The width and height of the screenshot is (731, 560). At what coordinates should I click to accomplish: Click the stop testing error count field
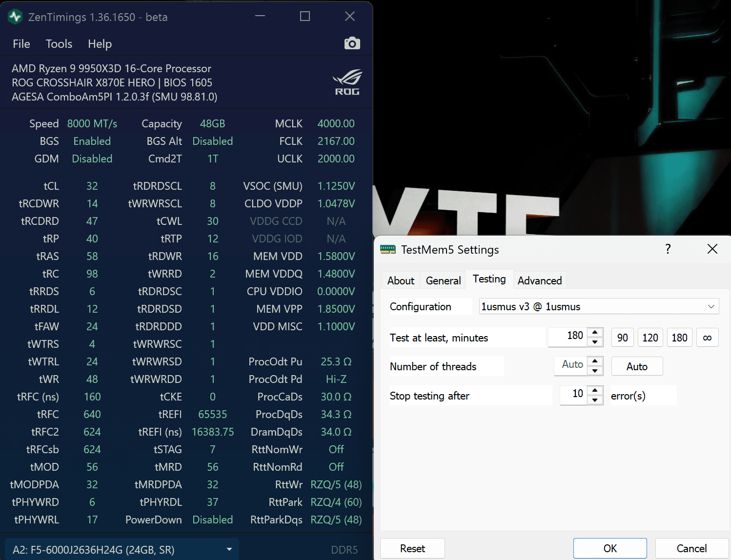click(573, 395)
